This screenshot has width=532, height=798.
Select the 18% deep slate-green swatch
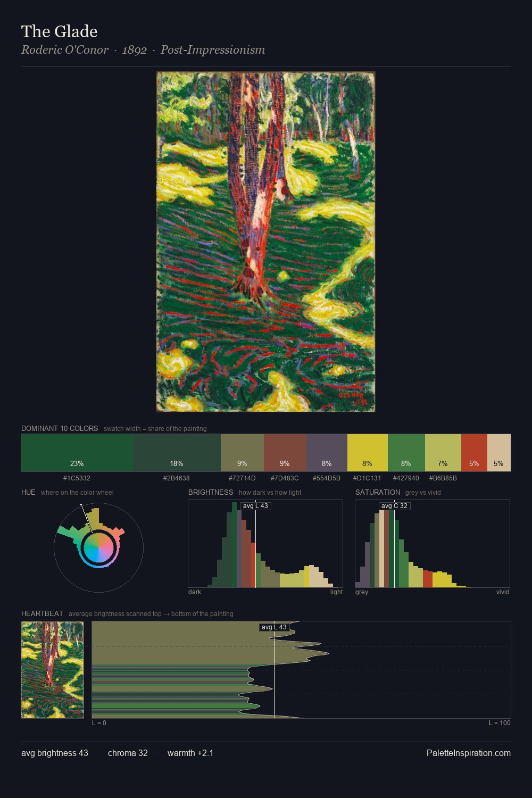[x=177, y=453]
